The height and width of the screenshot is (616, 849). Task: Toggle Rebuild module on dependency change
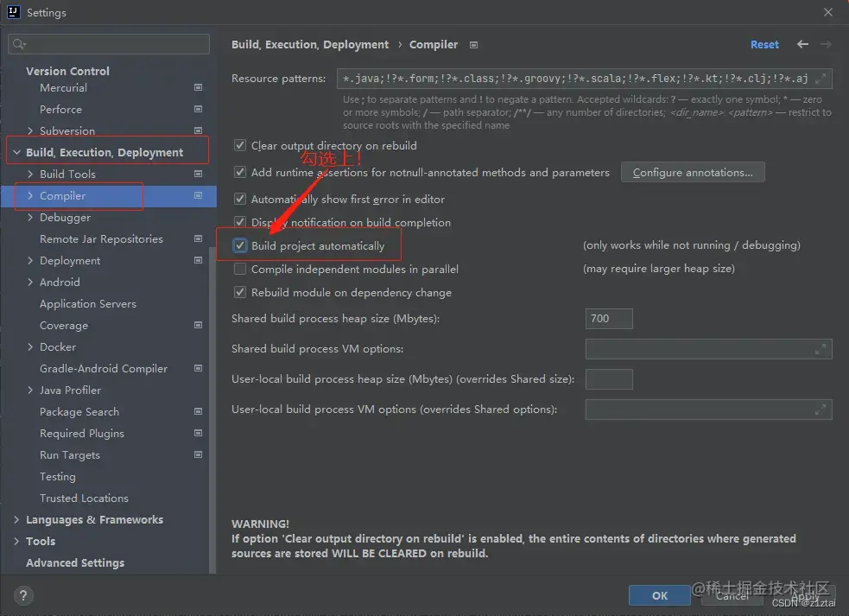click(240, 292)
